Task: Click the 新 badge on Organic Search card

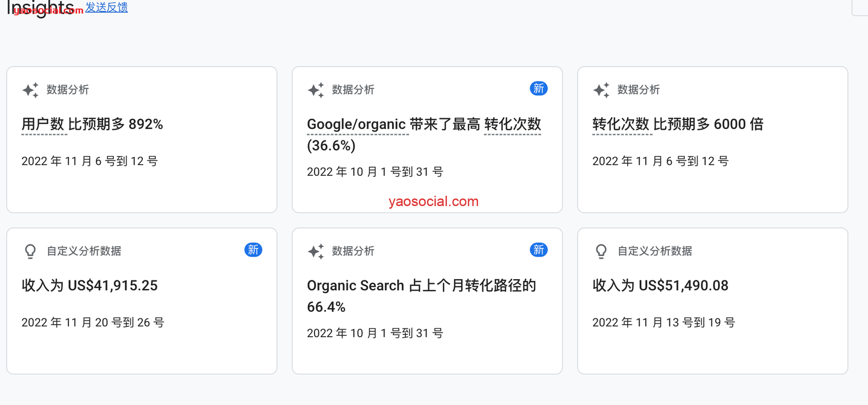Action: pyautogui.click(x=538, y=250)
